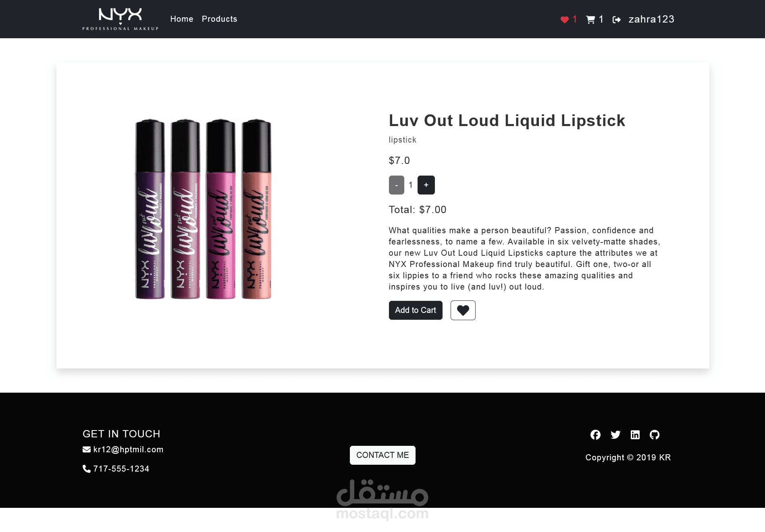Open the zahra123 username link
This screenshot has height=532, width=765.
coord(651,19)
